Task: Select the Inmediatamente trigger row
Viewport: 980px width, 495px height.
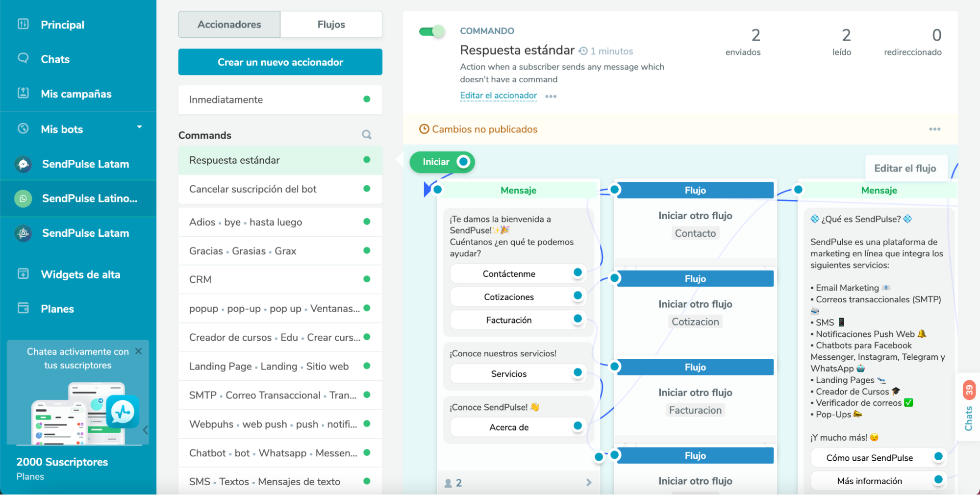Action: click(x=280, y=99)
